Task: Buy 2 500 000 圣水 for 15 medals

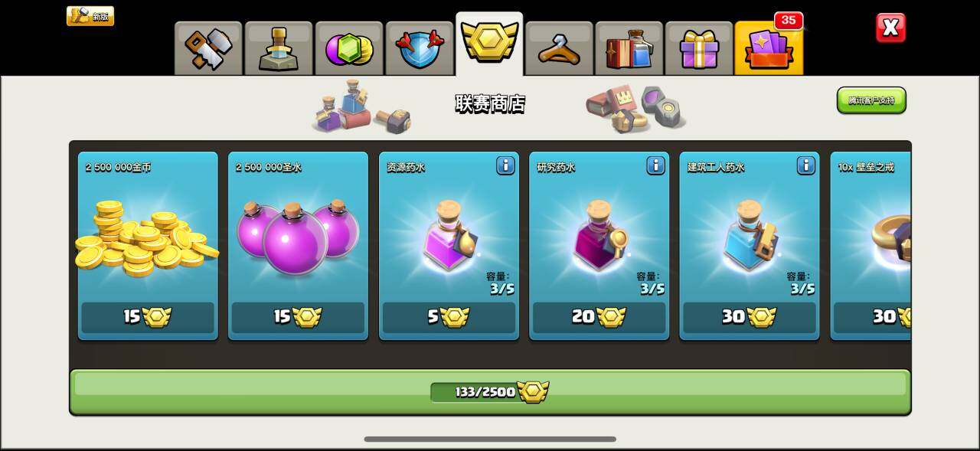Action: point(298,317)
